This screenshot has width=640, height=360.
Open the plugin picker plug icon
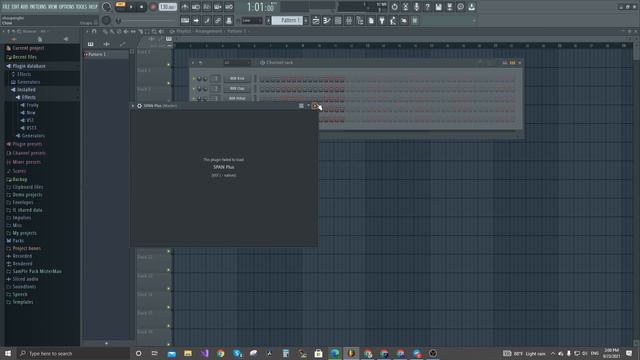coord(382,20)
